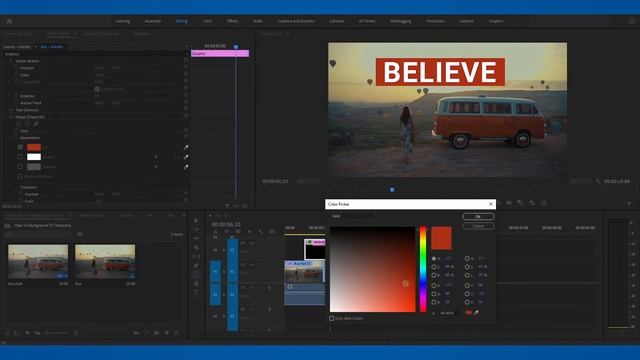Screen dimensions: 640x360
Task: Switch to the Assembly workspace
Action: (153, 21)
